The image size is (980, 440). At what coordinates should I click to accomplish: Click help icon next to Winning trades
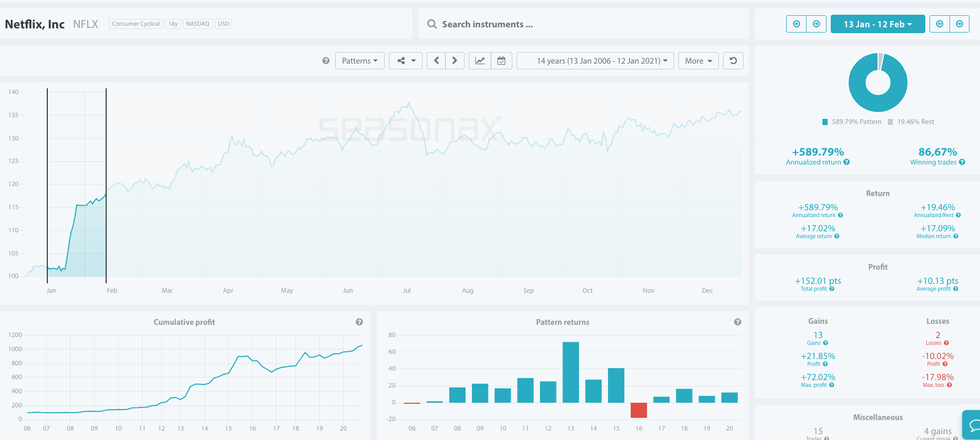(x=962, y=162)
